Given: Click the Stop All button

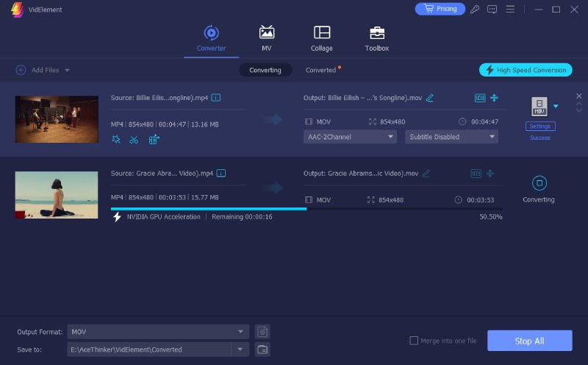Looking at the screenshot, I should 529,341.
